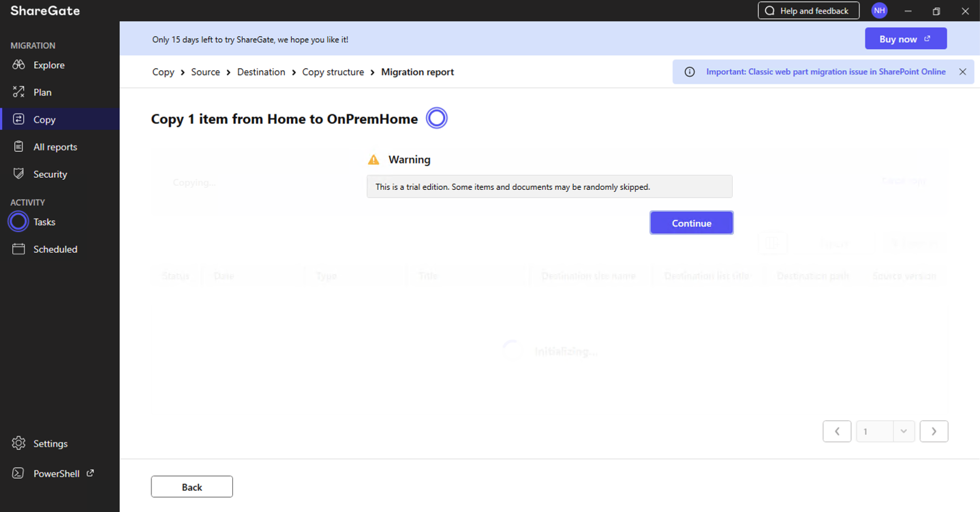Close the ShareGate window

[x=965, y=11]
